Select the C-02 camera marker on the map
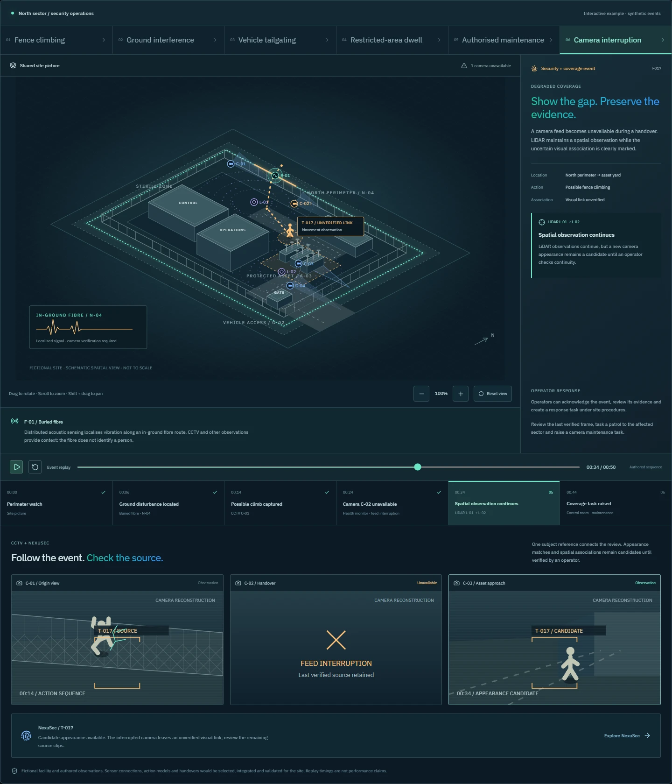This screenshot has height=784, width=672. pyautogui.click(x=294, y=204)
